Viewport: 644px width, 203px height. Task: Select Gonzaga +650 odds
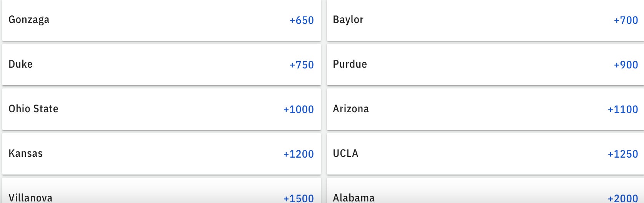point(302,20)
